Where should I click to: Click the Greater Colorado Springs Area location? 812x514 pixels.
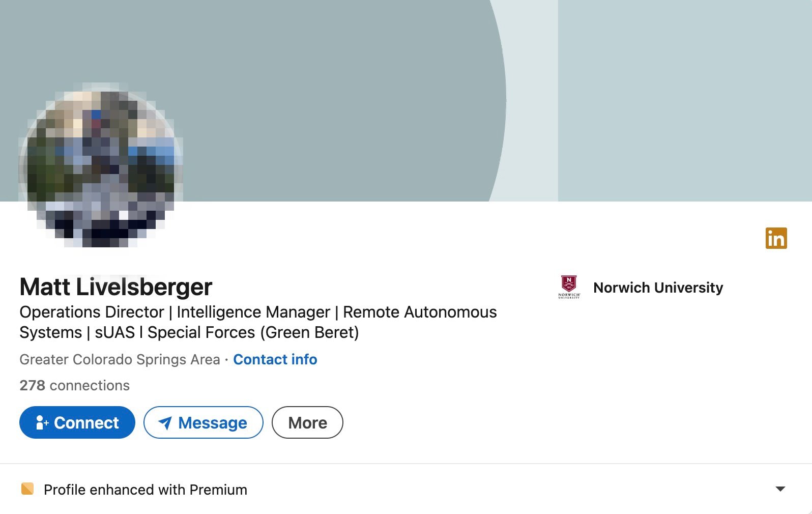coord(120,359)
